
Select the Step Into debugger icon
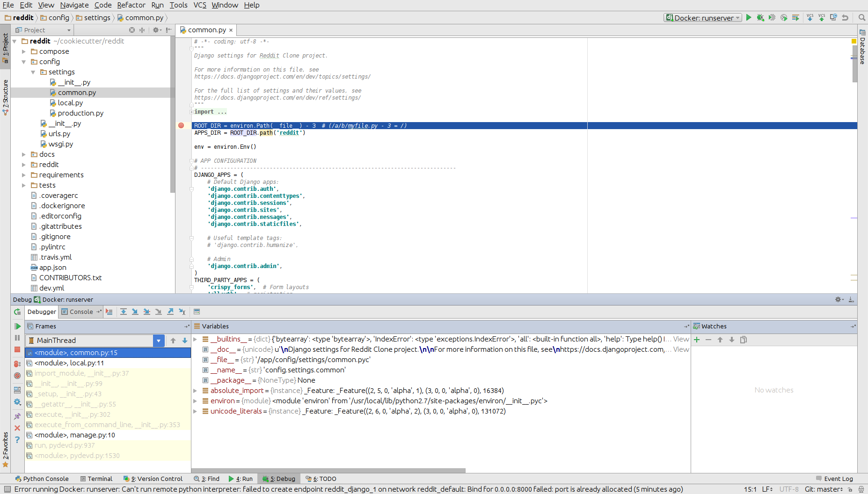pyautogui.click(x=135, y=312)
